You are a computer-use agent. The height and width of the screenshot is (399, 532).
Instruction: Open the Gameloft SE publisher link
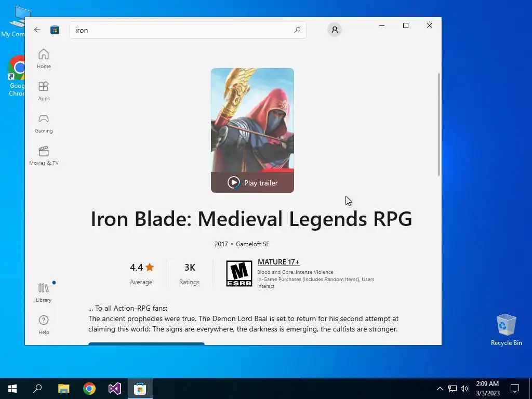click(x=252, y=244)
